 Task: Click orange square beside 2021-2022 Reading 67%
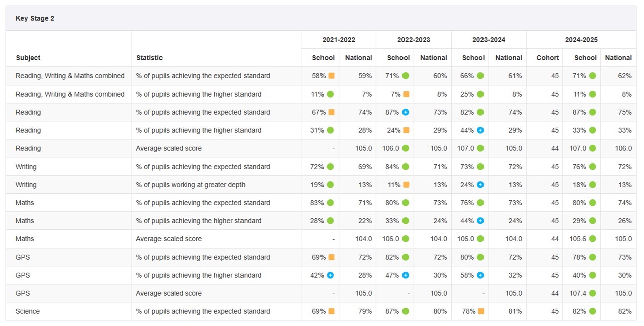coord(331,112)
